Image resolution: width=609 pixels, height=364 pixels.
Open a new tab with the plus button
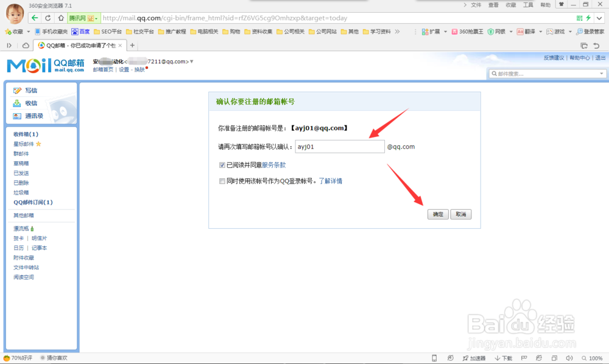click(x=132, y=46)
